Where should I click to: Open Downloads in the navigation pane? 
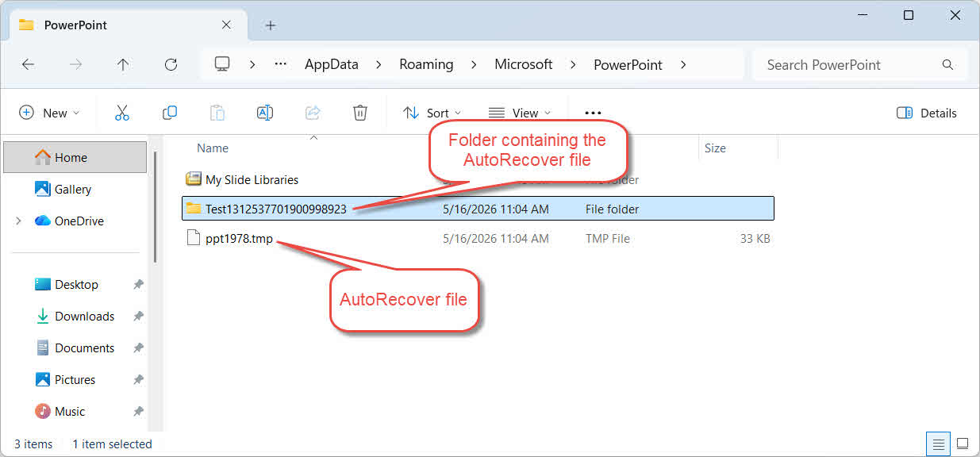coord(84,316)
